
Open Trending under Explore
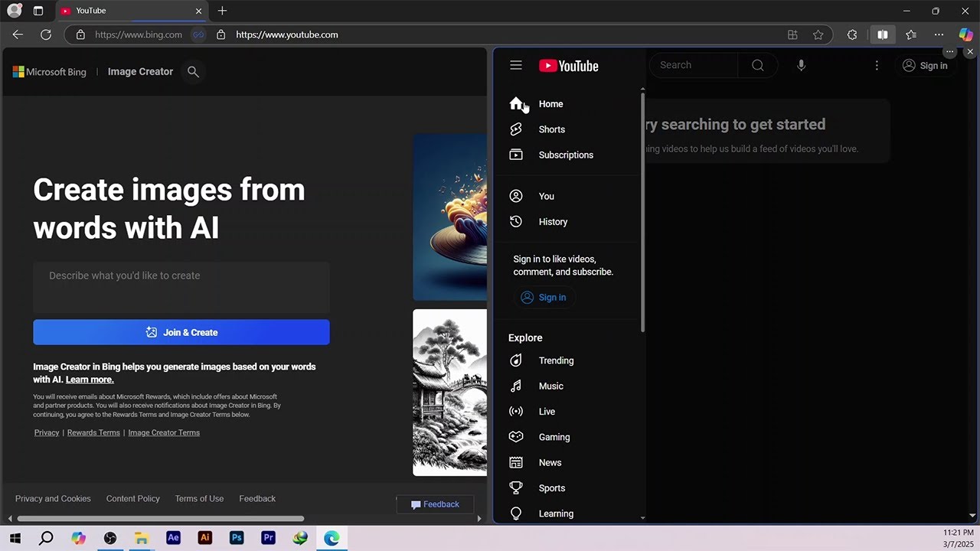point(567,360)
